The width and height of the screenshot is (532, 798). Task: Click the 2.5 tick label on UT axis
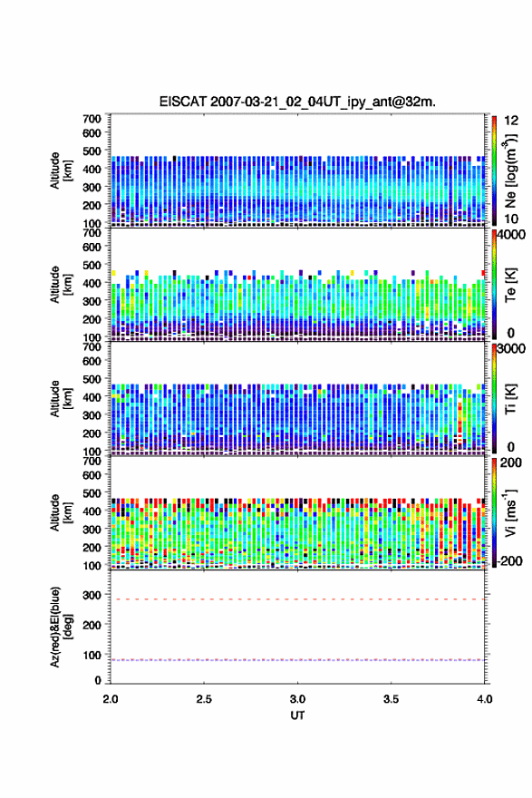pyautogui.click(x=204, y=699)
